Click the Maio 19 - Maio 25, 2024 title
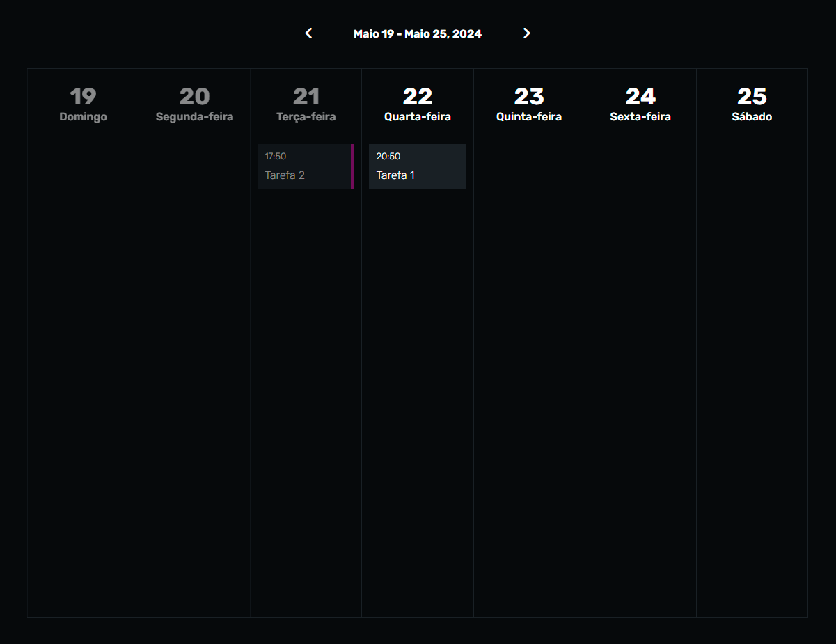836x644 pixels. [418, 33]
